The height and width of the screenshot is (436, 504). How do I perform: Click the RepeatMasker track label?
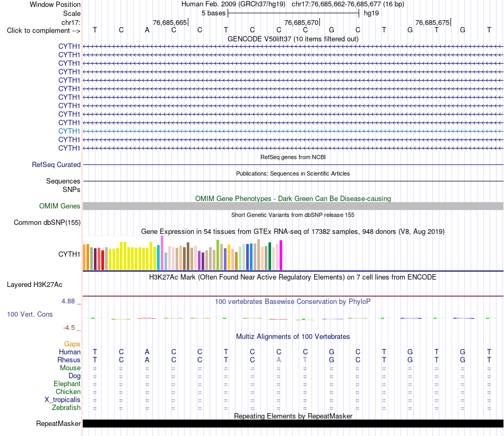point(58,423)
